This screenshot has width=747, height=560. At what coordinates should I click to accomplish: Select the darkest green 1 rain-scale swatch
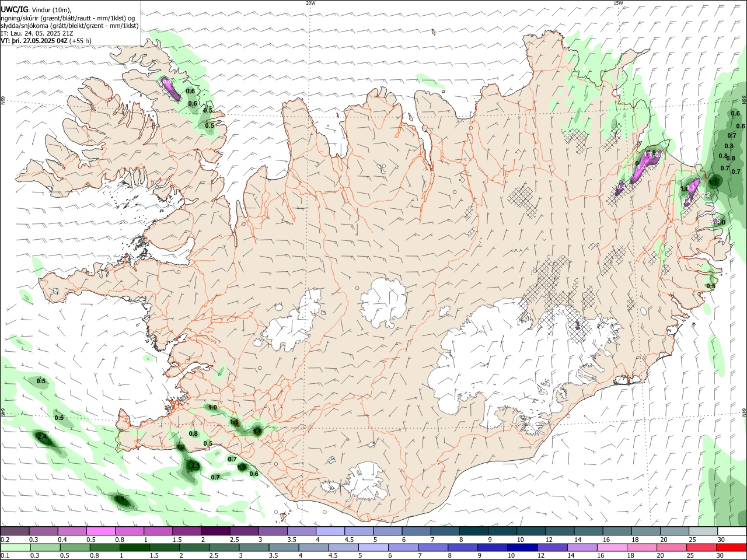[x=135, y=547]
